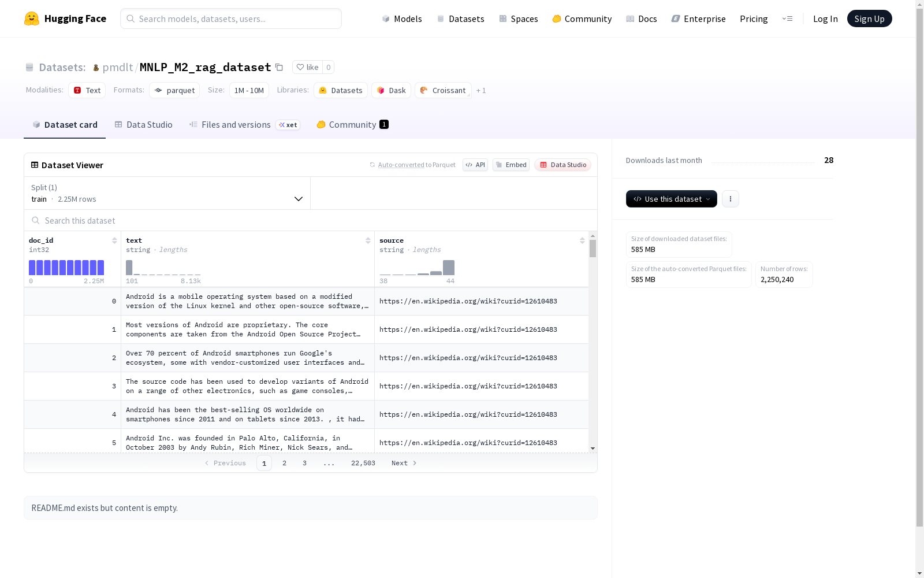Go to Spaces in the navigation

[519, 18]
